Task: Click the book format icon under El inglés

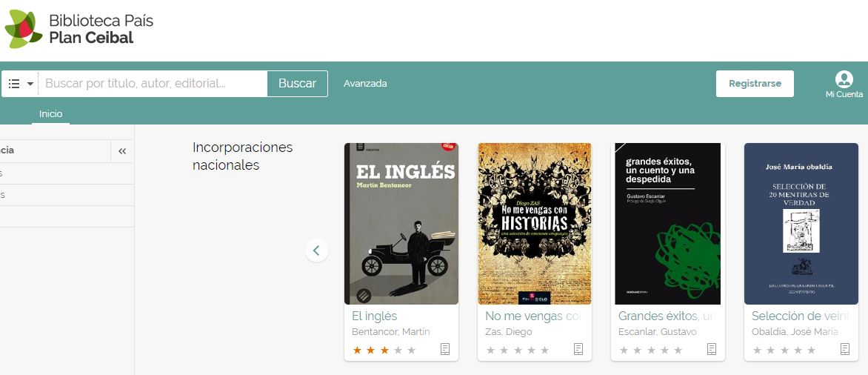Action: point(445,349)
